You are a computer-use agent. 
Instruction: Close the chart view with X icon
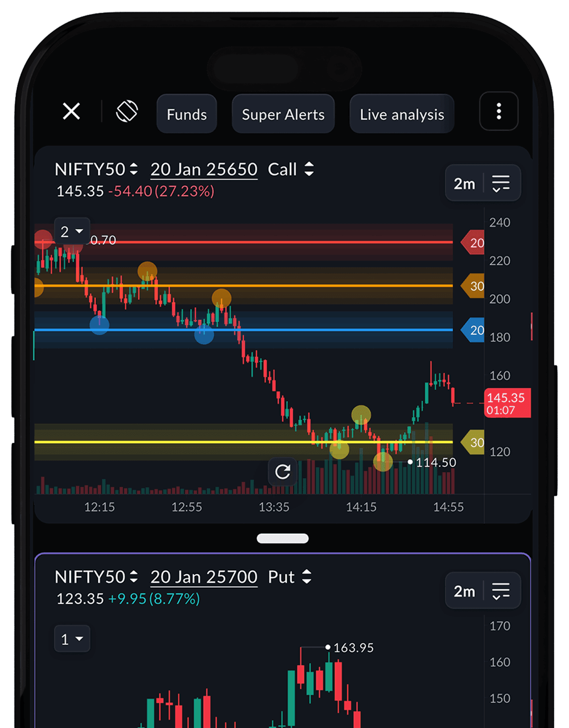72,111
